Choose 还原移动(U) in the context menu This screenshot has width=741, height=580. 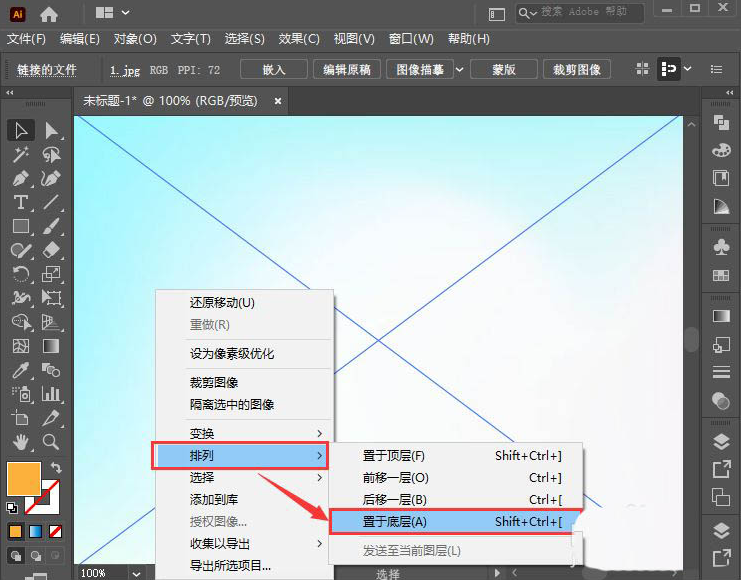click(x=246, y=303)
